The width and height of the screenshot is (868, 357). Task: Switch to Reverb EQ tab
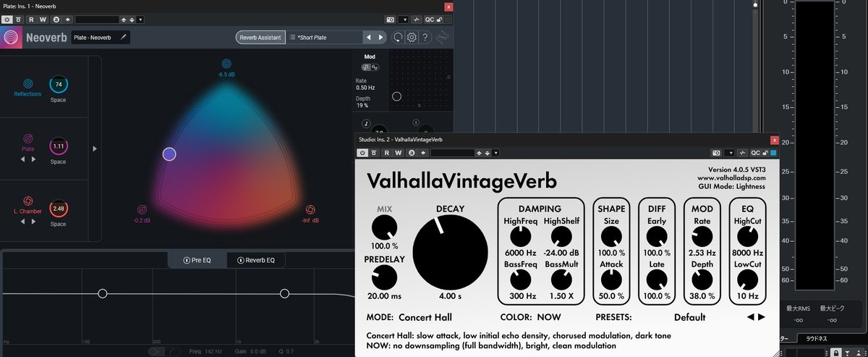255,260
